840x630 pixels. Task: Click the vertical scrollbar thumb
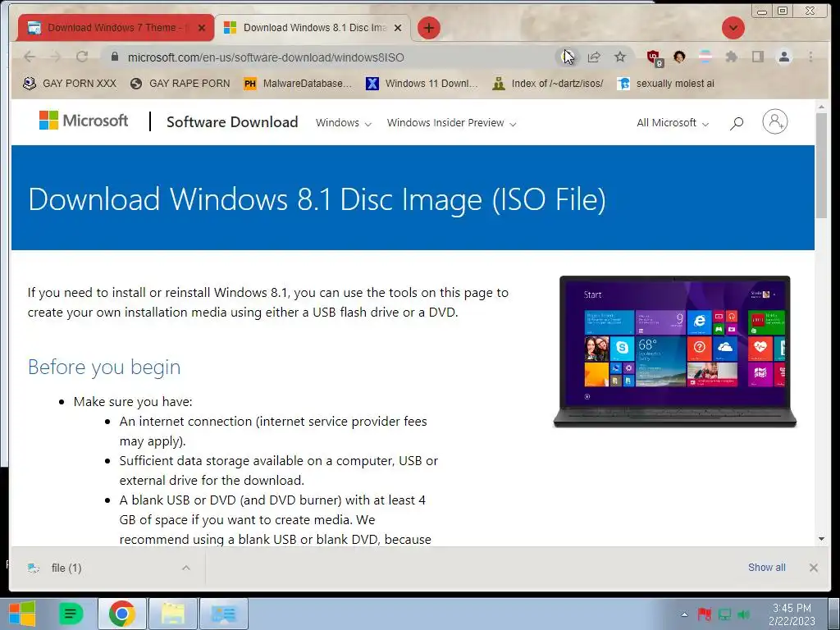[x=821, y=166]
